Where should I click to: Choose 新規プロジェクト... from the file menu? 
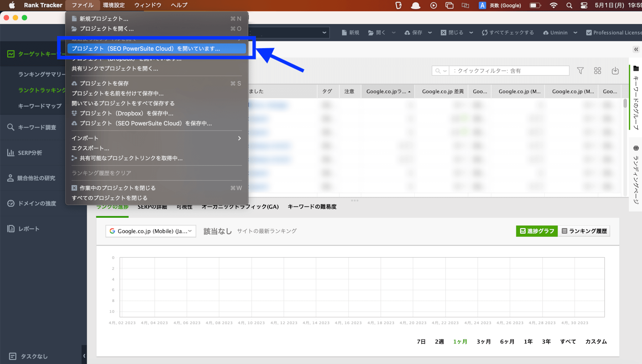point(156,19)
